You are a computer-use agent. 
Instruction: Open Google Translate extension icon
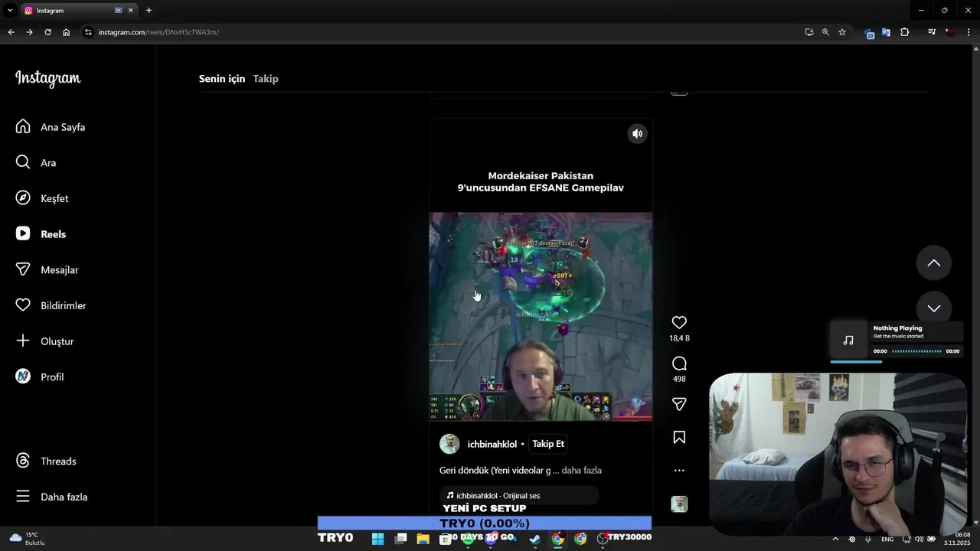[886, 32]
